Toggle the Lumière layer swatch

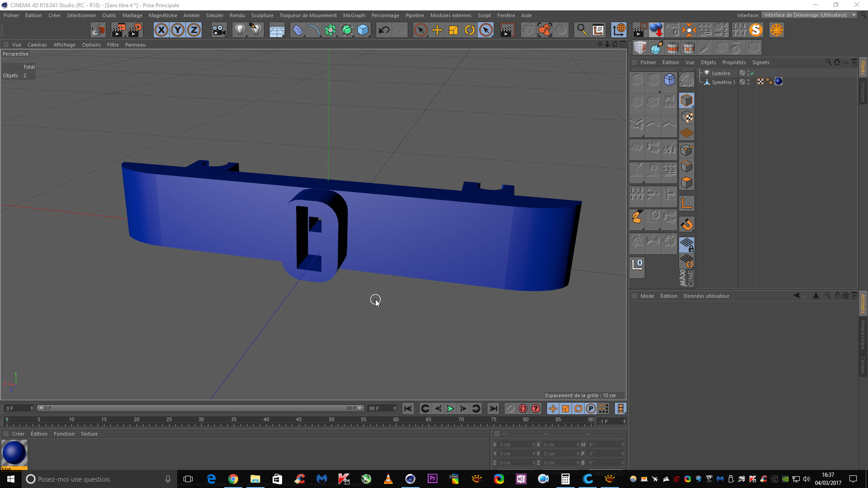pos(742,73)
